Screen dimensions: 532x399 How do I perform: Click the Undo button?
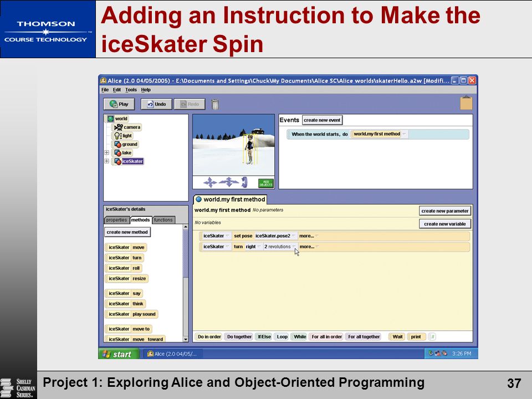[x=156, y=104]
